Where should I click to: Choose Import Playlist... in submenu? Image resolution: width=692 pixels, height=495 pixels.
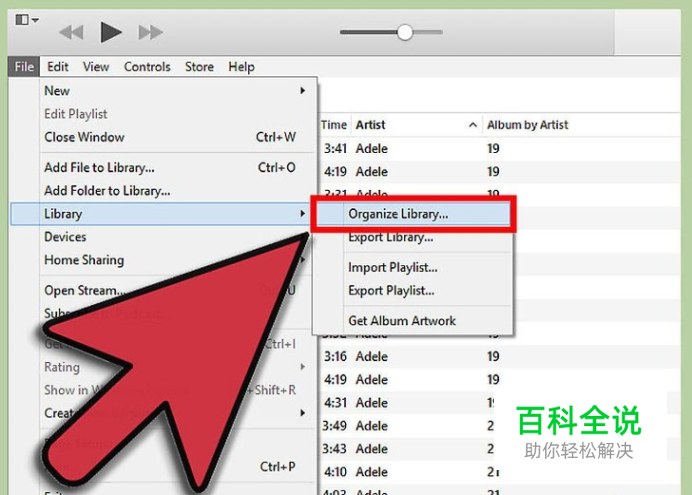click(x=393, y=267)
